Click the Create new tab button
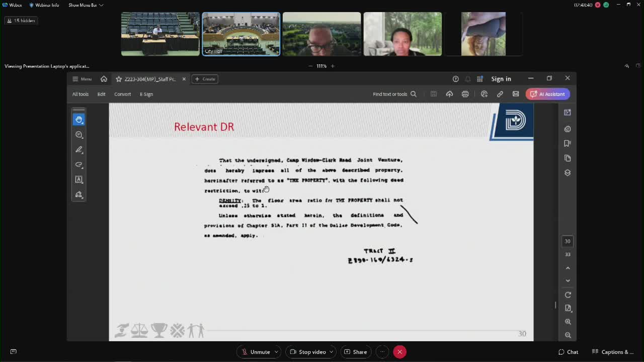644x362 pixels. 205,79
